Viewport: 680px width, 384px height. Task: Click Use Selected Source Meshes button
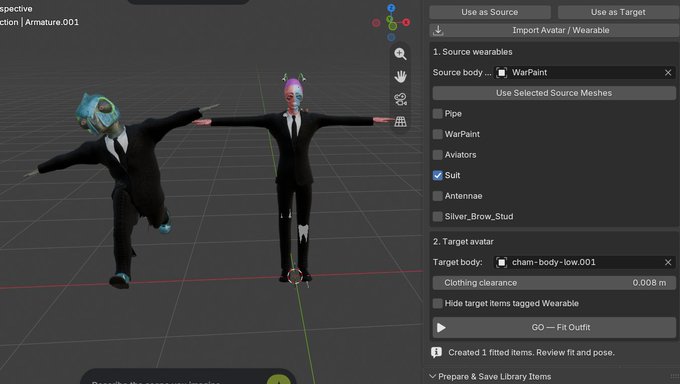pos(554,93)
